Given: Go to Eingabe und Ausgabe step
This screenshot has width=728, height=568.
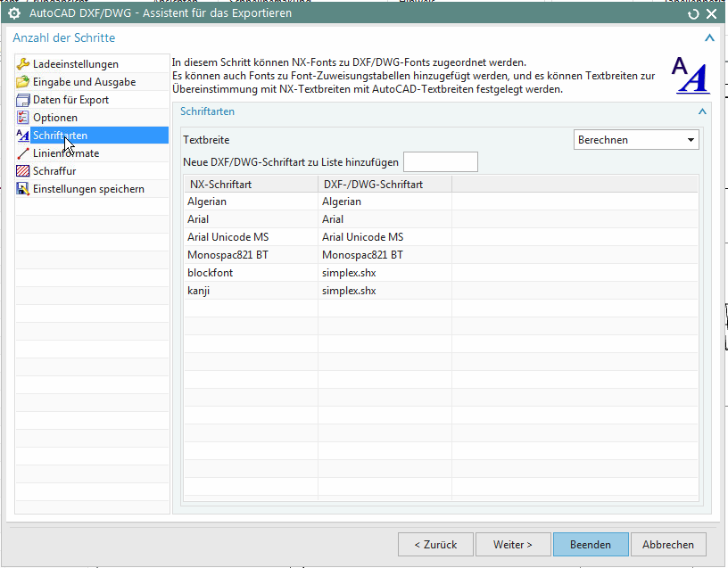Looking at the screenshot, I should point(85,82).
